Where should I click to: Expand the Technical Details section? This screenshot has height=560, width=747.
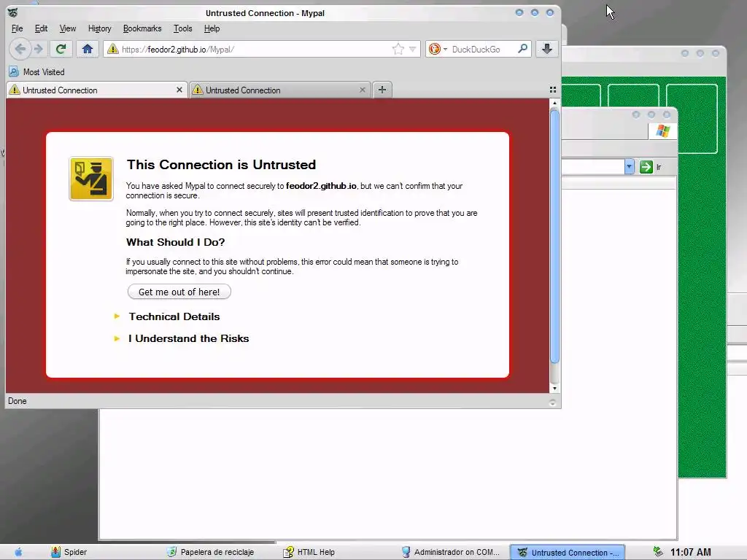tap(174, 316)
